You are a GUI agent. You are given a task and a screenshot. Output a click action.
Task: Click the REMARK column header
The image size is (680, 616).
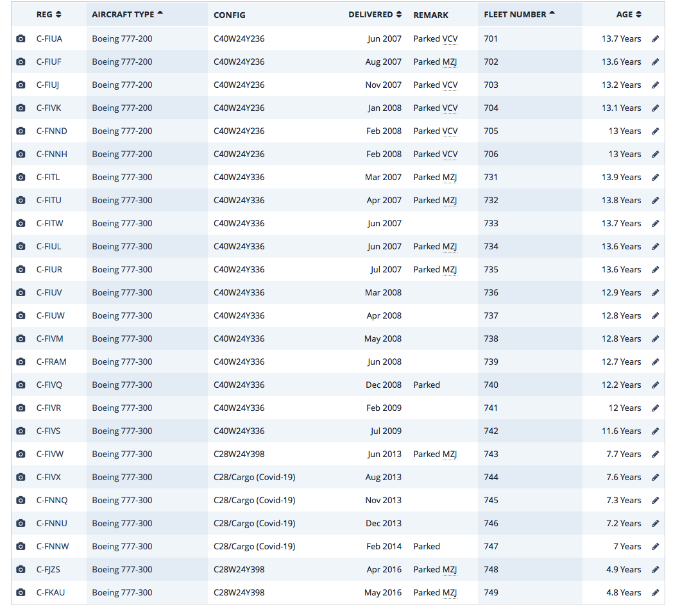430,15
